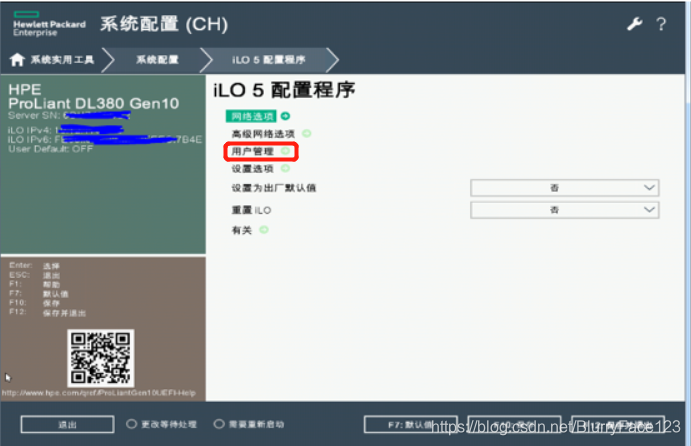691x446 pixels.
Task: Click the 重置 iLO label
Action: (251, 210)
